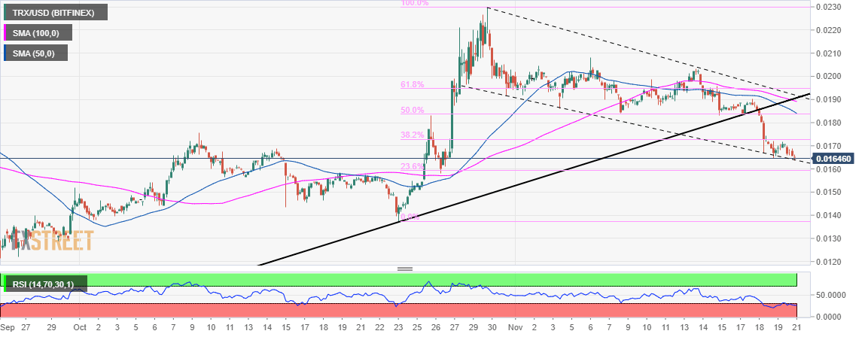Image resolution: width=868 pixels, height=337 pixels.
Task: Click the Nov label on the date axis
Action: click(x=515, y=327)
